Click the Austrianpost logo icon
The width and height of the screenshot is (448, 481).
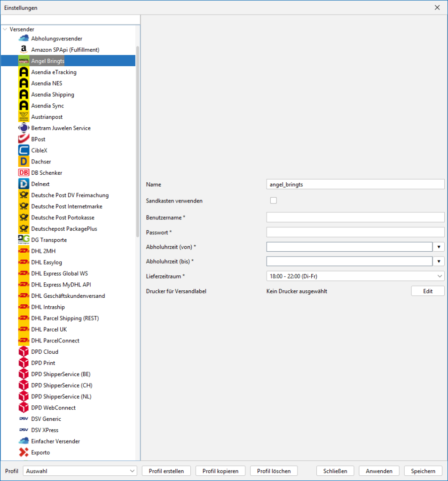tap(24, 117)
